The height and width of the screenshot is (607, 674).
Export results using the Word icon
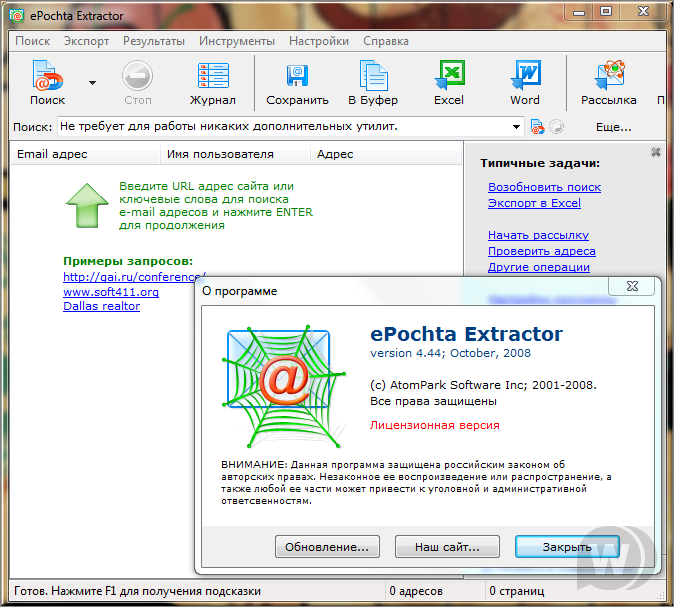click(525, 83)
